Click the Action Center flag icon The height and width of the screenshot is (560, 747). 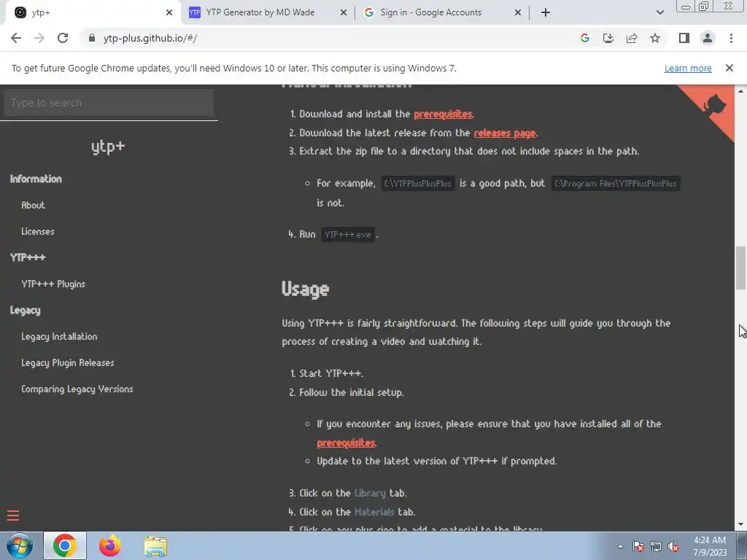click(638, 546)
